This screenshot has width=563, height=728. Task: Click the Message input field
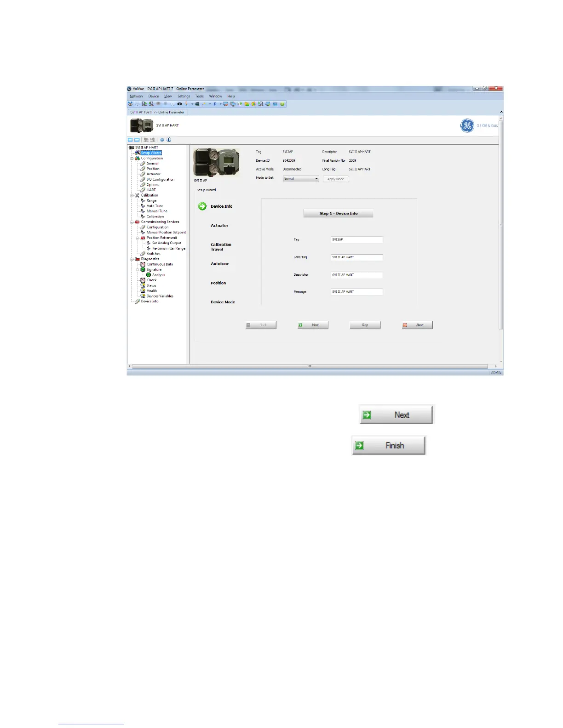pyautogui.click(x=357, y=292)
